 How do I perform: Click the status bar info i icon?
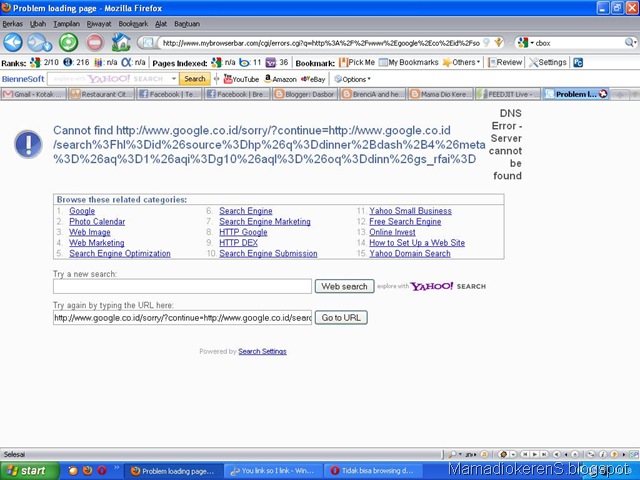(602, 454)
